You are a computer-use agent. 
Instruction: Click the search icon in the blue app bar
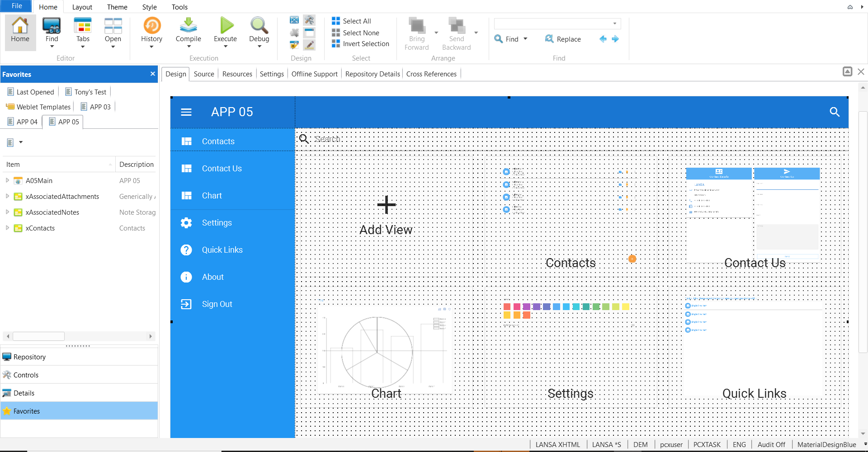click(x=835, y=112)
